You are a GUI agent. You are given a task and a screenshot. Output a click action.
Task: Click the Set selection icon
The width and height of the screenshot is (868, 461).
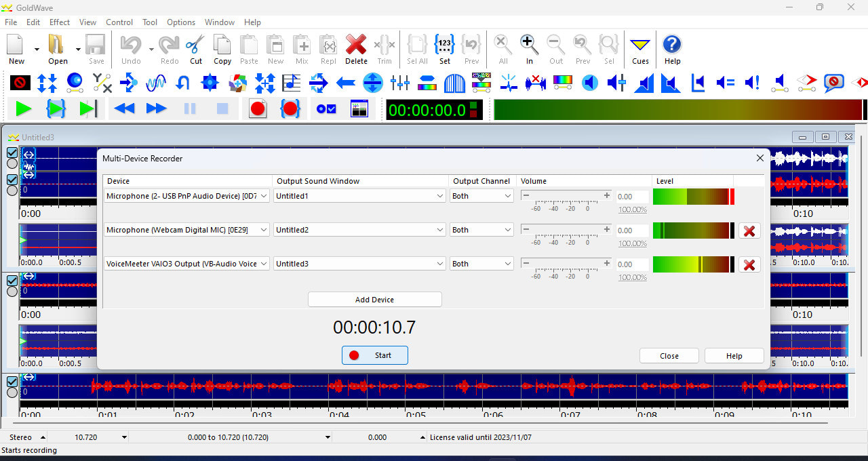click(444, 49)
